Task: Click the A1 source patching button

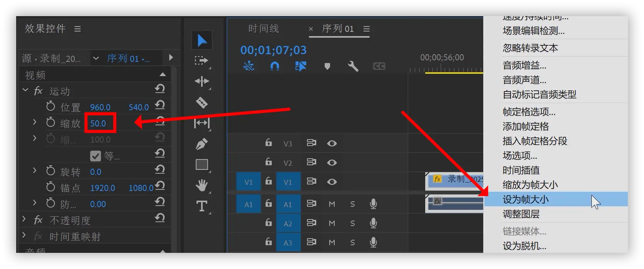Action: pos(249,204)
